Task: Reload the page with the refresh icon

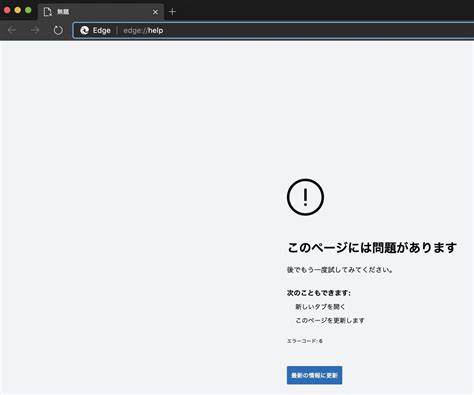Action: tap(58, 30)
